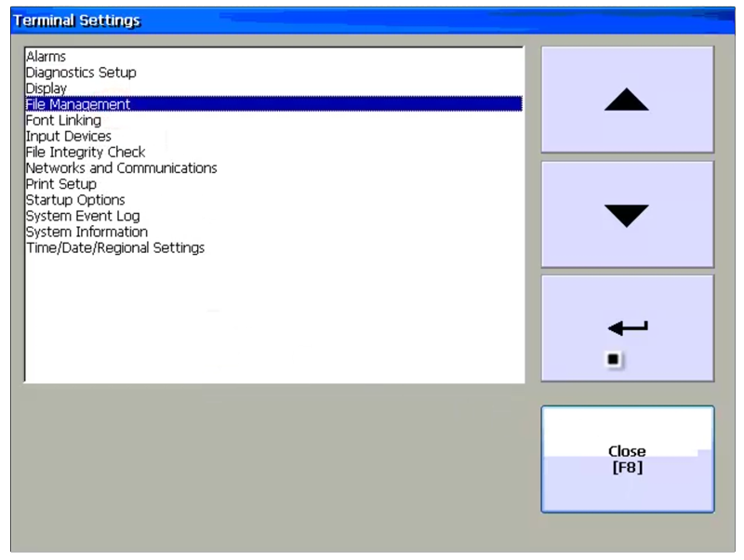Viewport: 744px width, 560px height.
Task: Move selection up with up arrow button
Action: [x=627, y=100]
